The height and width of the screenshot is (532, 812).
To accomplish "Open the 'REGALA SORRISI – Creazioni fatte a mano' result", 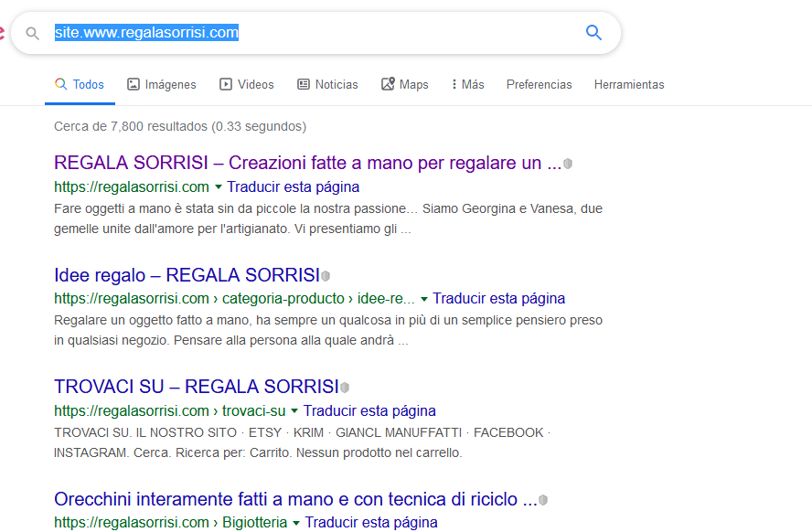I will click(x=307, y=163).
